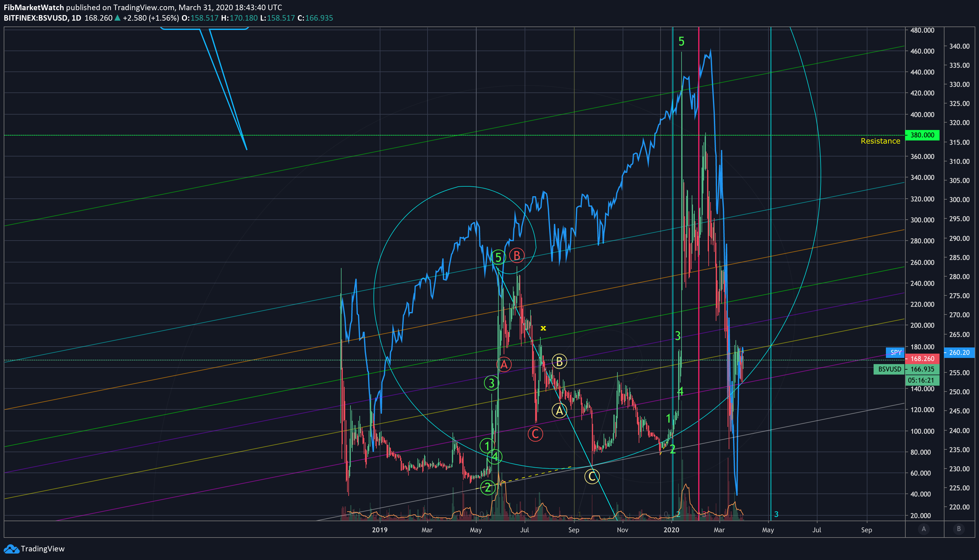Click the 2020 date axis label
Screen dimensions: 979x560
click(x=671, y=530)
